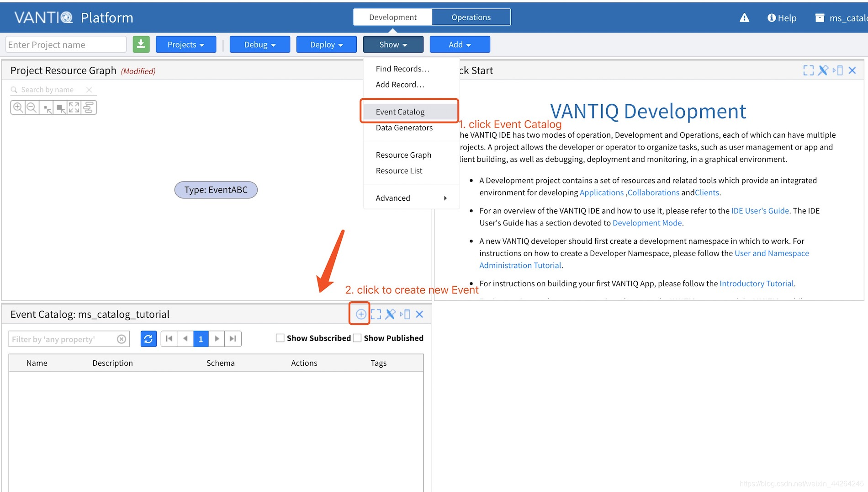
Task: Refresh the Event Catalog list
Action: click(148, 339)
